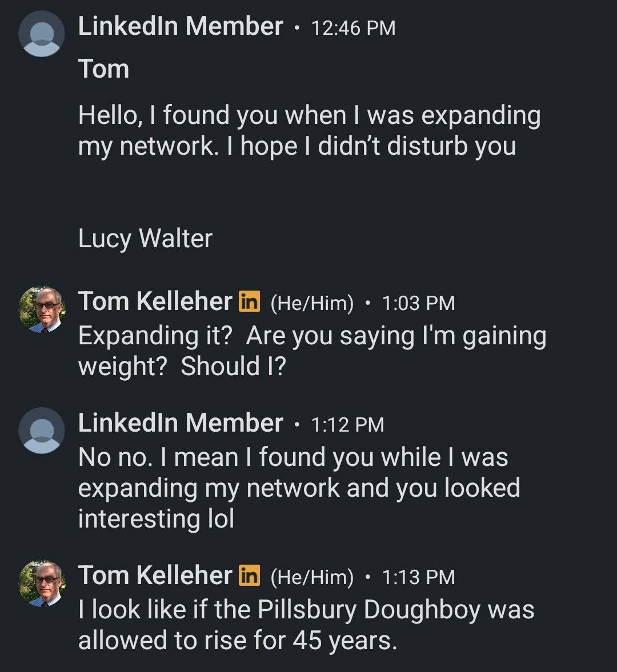Open LinkedIn Member name at 12:46 PM
617x672 pixels.
[x=181, y=26]
